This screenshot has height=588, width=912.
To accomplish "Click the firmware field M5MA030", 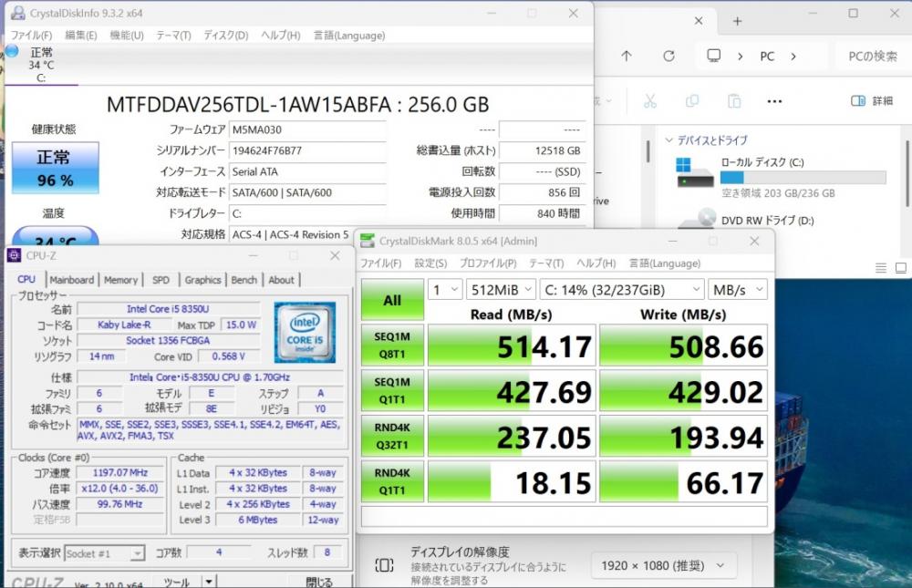I will tap(307, 129).
